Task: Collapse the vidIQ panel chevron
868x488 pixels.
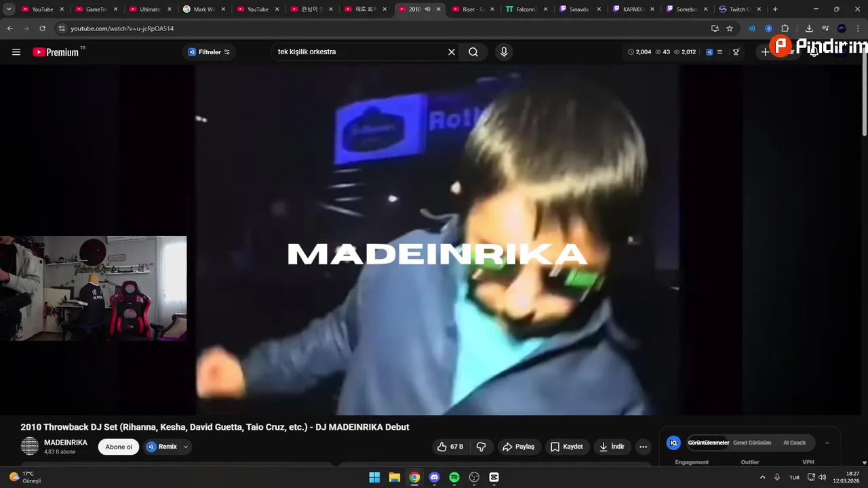Action: coord(827,443)
